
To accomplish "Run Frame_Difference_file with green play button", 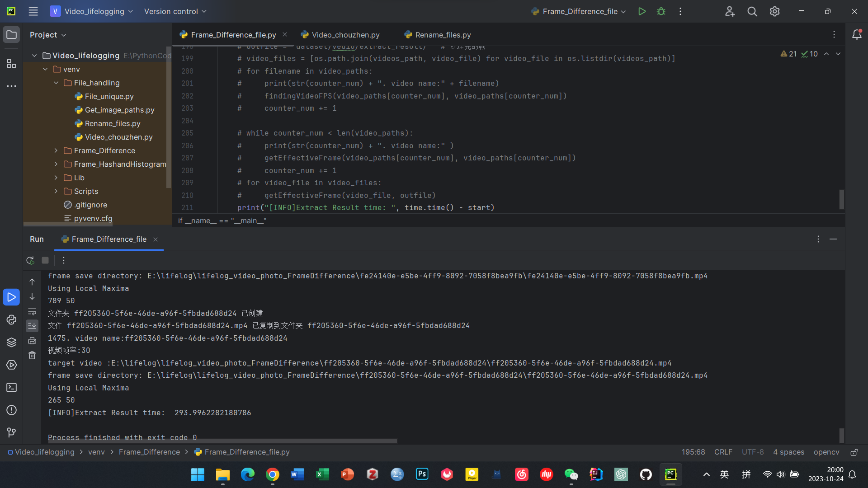I will tap(642, 11).
